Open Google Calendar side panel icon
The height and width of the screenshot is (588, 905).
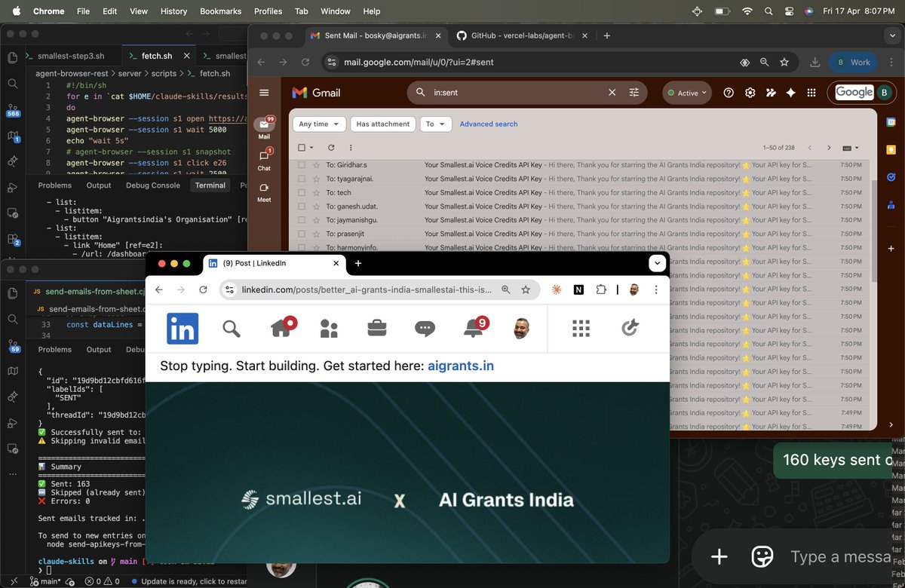[x=891, y=122]
